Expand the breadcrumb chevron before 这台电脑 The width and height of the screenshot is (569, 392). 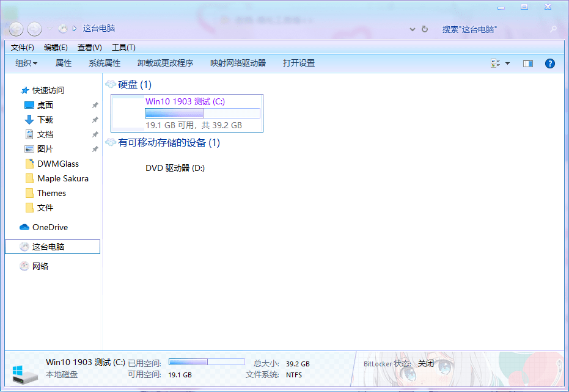click(75, 28)
